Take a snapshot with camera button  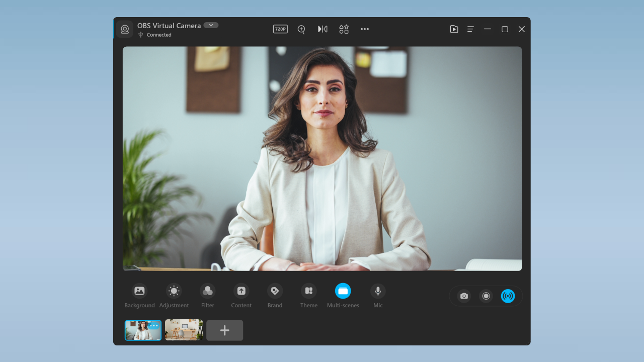pyautogui.click(x=464, y=296)
